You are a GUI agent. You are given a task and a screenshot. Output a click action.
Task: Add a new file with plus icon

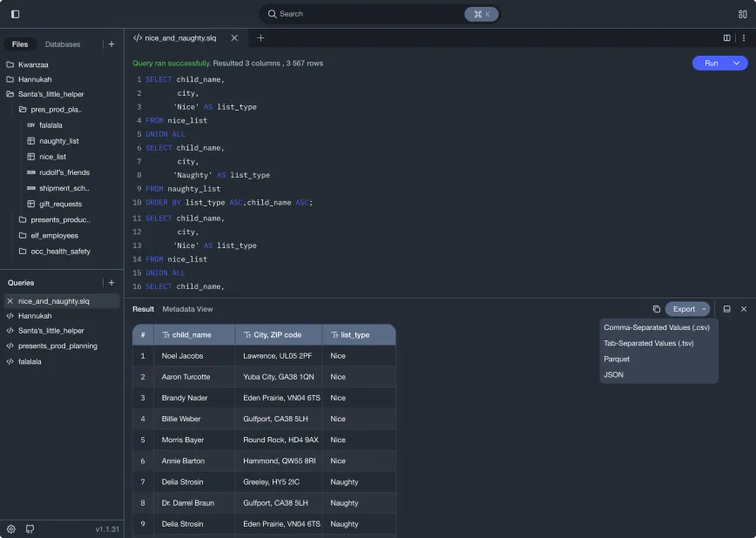coord(111,44)
